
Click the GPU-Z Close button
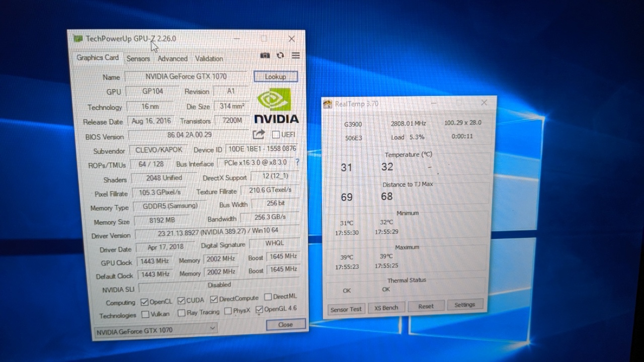(285, 324)
